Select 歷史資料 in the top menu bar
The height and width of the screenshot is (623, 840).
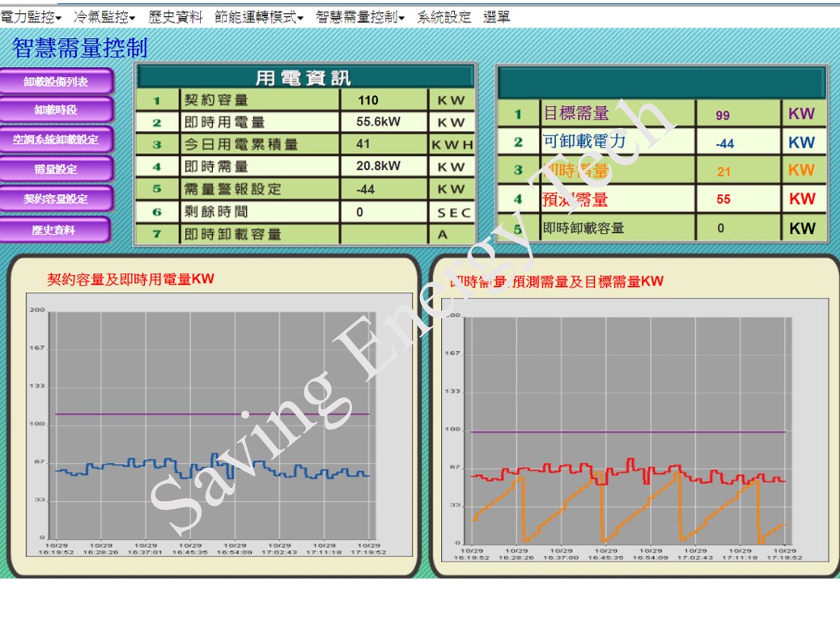pos(175,17)
